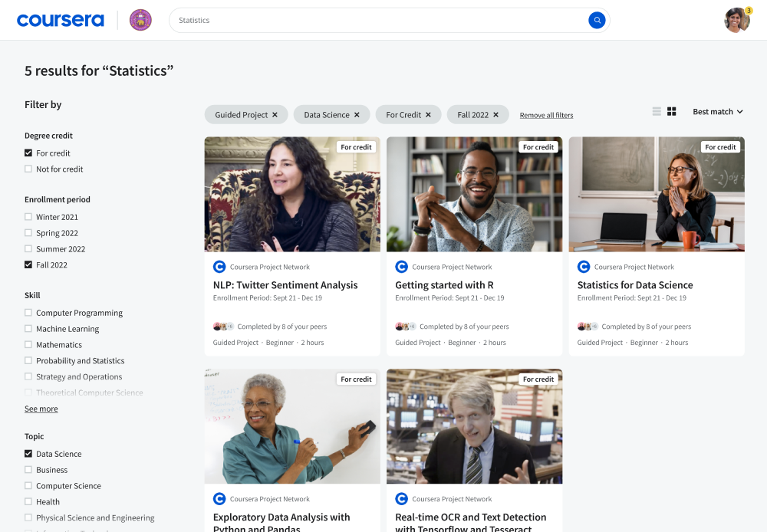
Task: Click Coursera Project Network icon on Statistics for Data Science
Action: (584, 267)
